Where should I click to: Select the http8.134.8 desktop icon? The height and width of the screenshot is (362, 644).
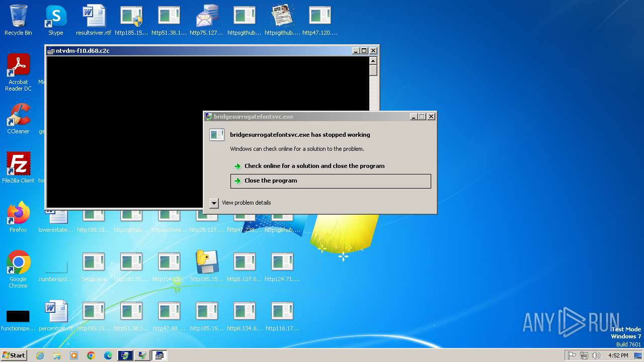pos(245,316)
